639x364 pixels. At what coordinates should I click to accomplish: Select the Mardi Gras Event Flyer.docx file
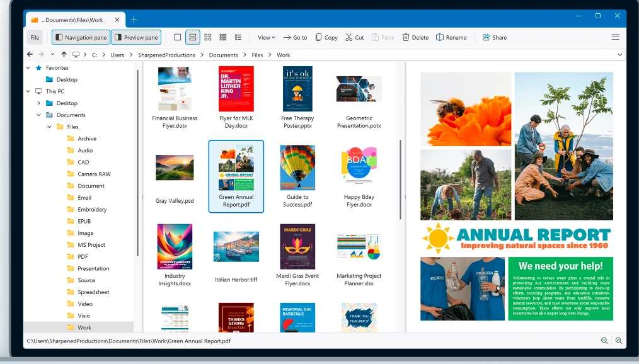pyautogui.click(x=297, y=256)
